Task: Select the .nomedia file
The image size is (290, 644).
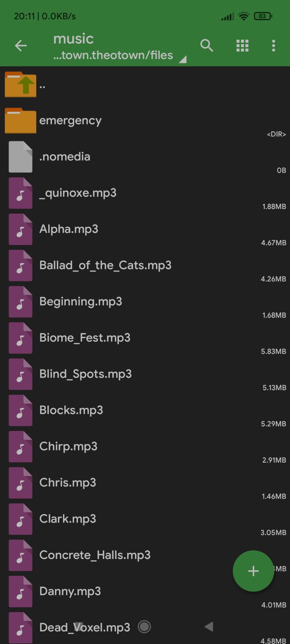Action: click(x=145, y=157)
